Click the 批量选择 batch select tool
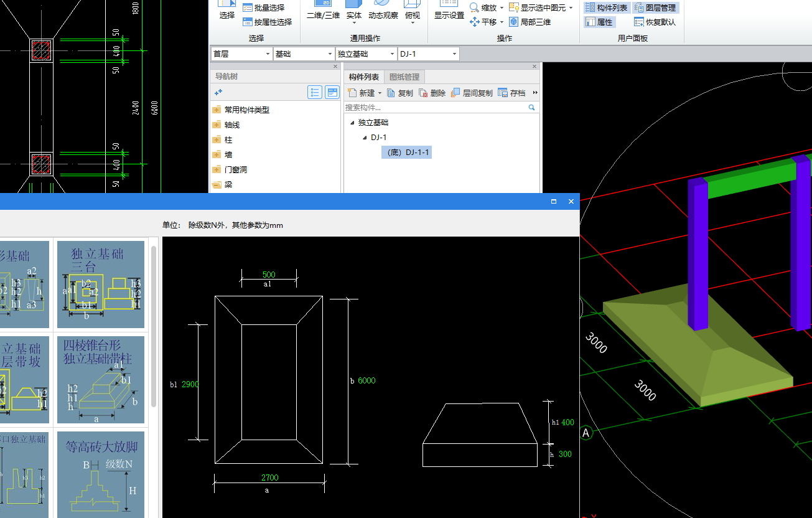 (263, 7)
